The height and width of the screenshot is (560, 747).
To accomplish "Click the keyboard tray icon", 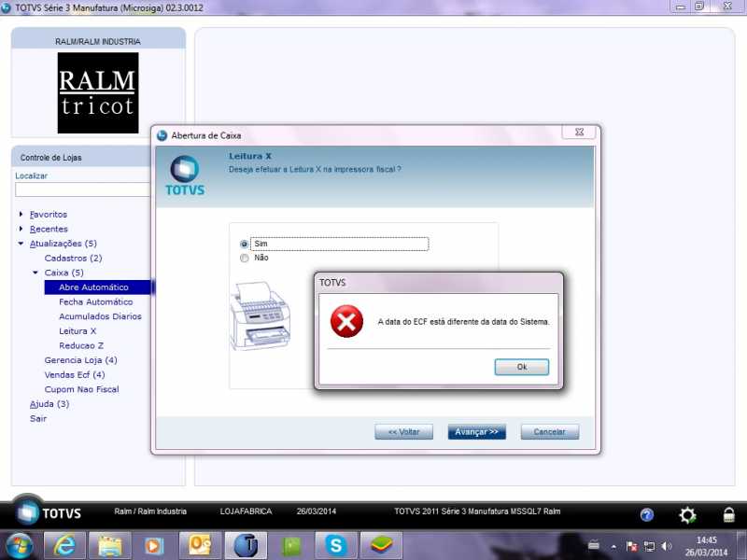I will coord(594,545).
